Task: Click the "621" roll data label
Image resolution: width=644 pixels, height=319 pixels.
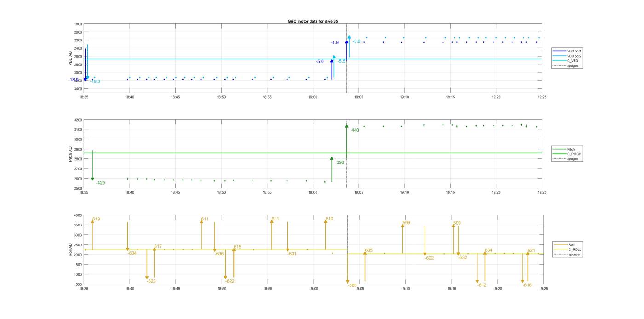Action: click(531, 251)
